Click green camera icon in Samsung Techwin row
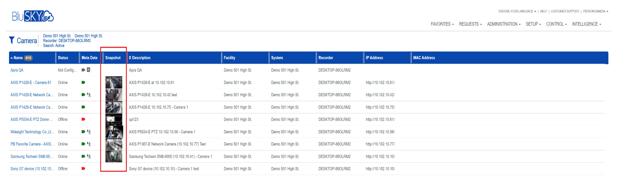This screenshot has width=644, height=183. coord(83,156)
